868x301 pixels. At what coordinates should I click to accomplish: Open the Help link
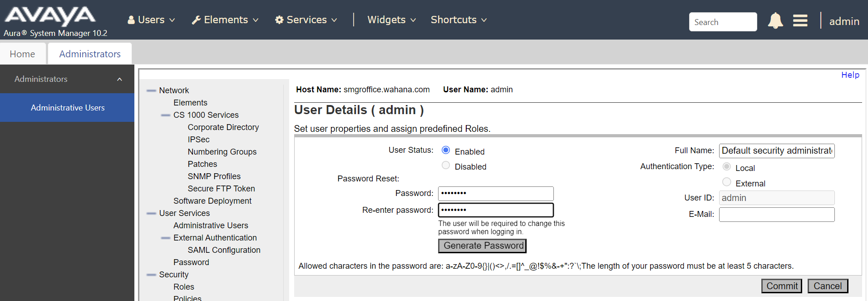click(x=850, y=75)
